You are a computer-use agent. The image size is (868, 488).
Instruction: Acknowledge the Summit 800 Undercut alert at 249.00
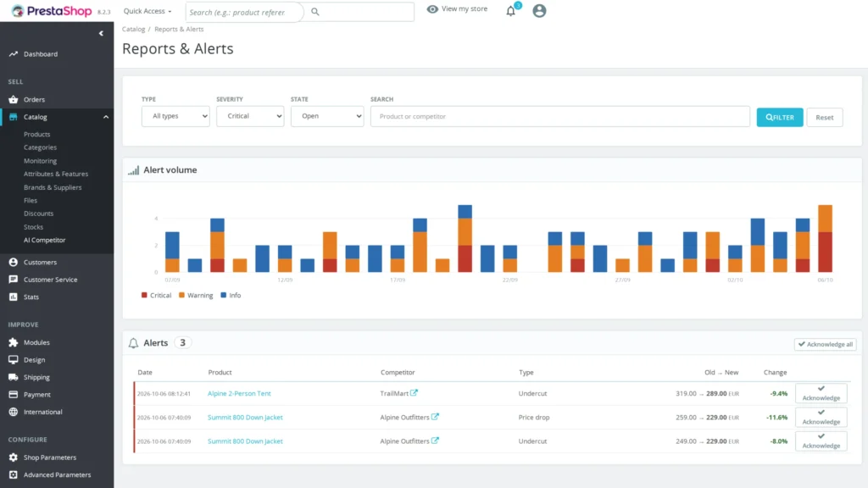(x=821, y=441)
